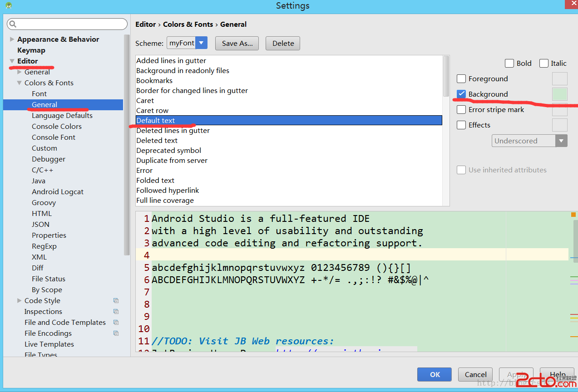Click the project-level icon beside Code Style
The height and width of the screenshot is (392, 578).
(x=116, y=301)
